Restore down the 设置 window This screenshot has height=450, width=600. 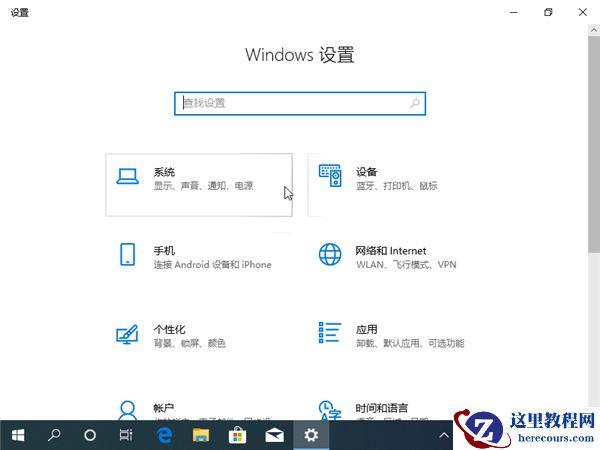pyautogui.click(x=548, y=12)
